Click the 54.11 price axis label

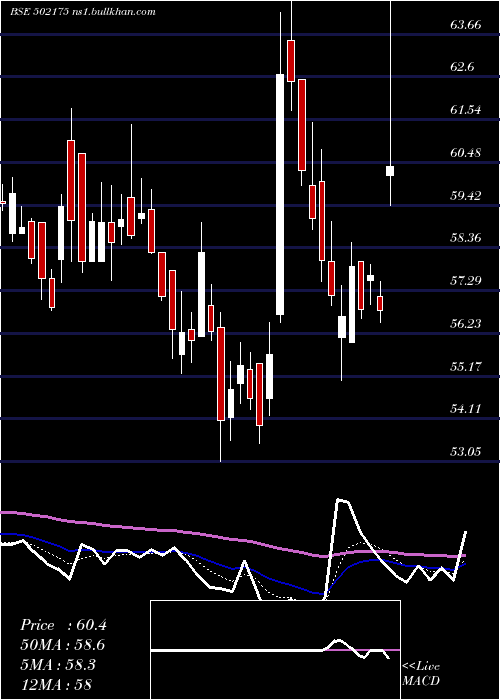point(466,408)
